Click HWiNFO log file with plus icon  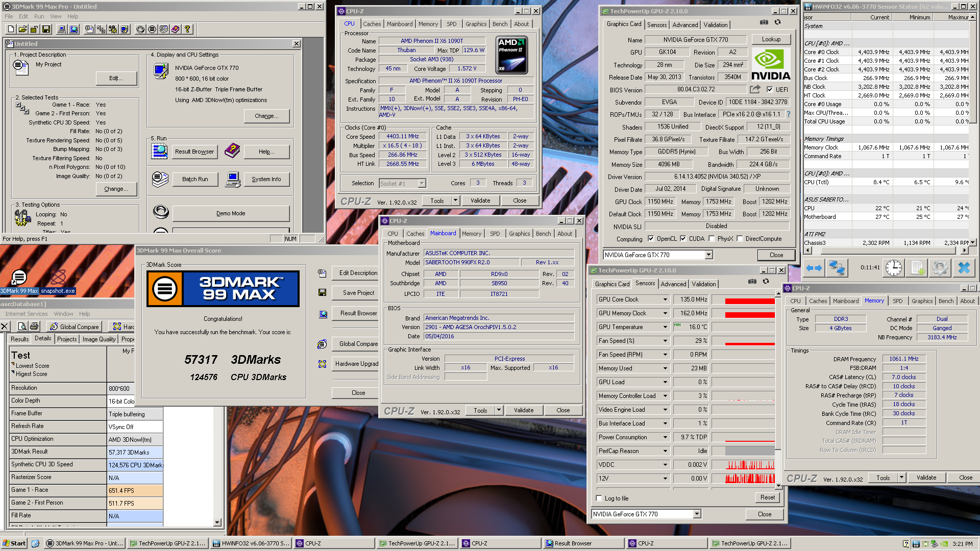(917, 268)
